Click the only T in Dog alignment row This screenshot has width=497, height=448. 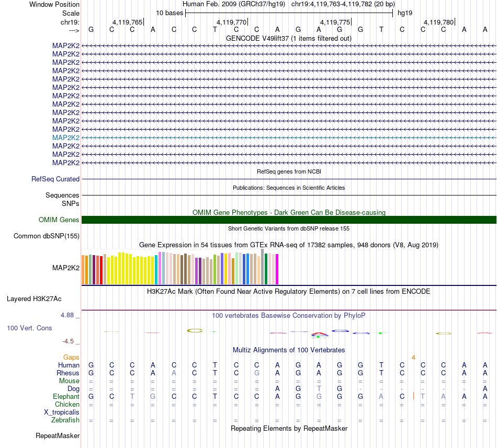pyautogui.click(x=319, y=389)
